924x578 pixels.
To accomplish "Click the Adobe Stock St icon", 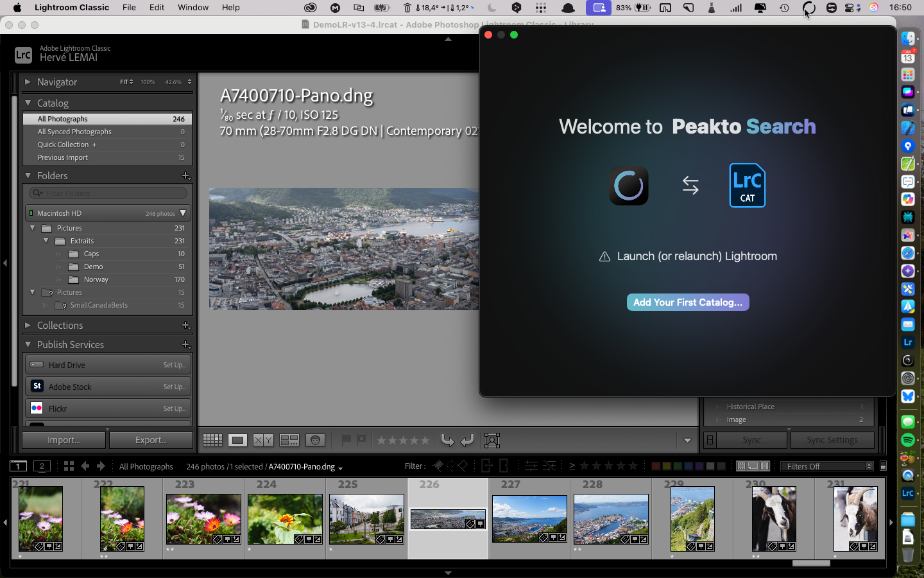I will point(37,386).
